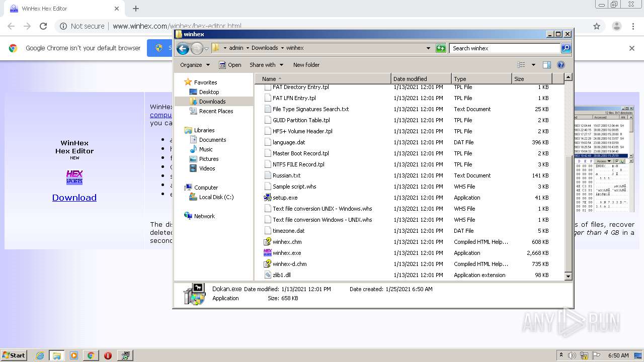The image size is (644, 362).
Task: Click the refresh button next to address bar
Action: 441,48
